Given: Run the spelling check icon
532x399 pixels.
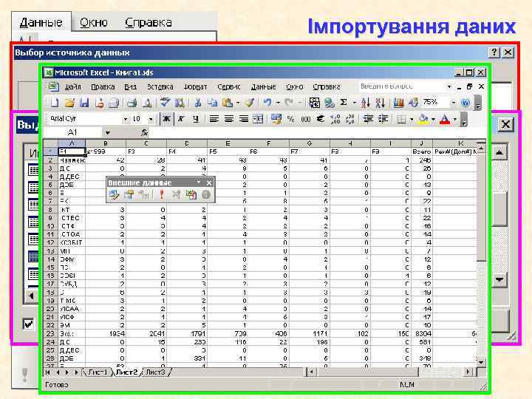Looking at the screenshot, I should click(166, 103).
